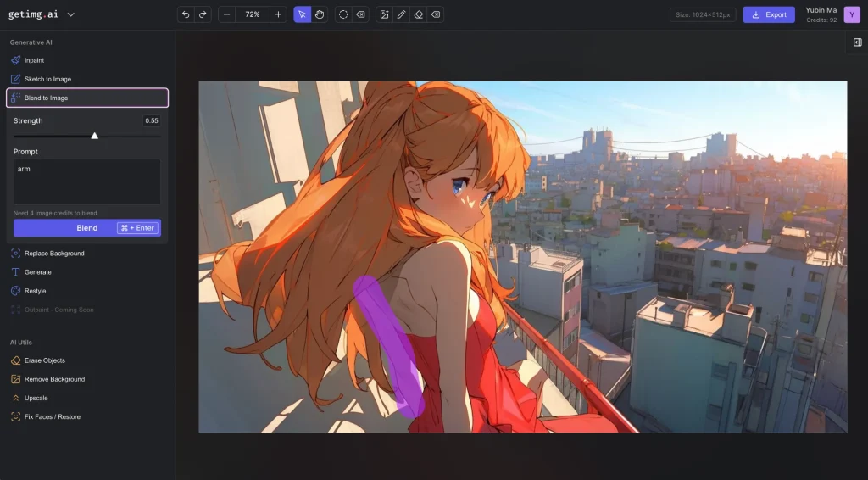
Task: Click into the Prompt text box
Action: click(86, 181)
